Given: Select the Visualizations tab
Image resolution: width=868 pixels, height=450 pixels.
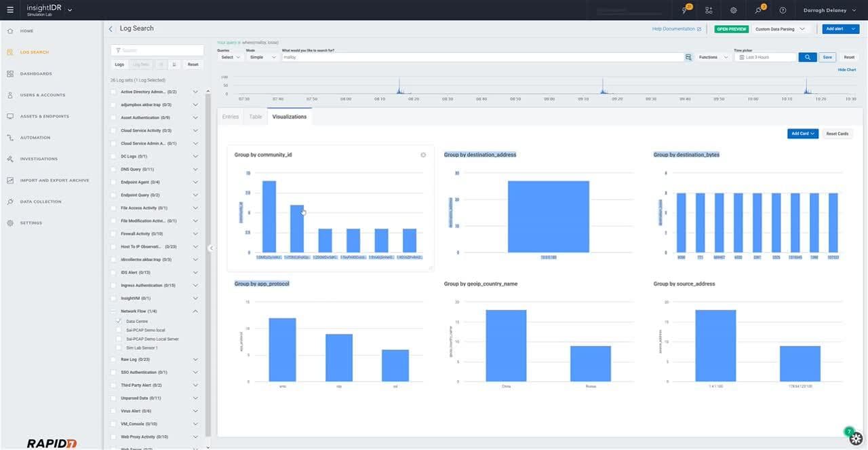Looking at the screenshot, I should pyautogui.click(x=290, y=117).
